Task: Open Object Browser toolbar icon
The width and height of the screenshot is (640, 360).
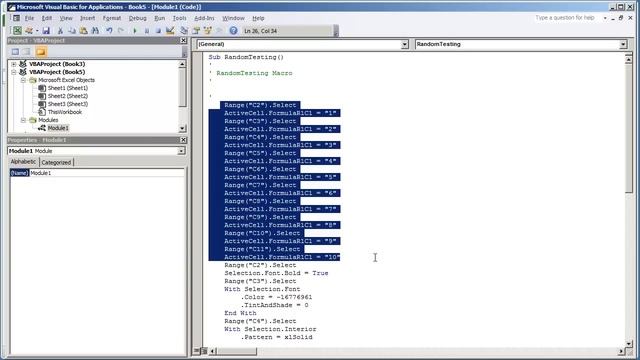Action: 208,31
